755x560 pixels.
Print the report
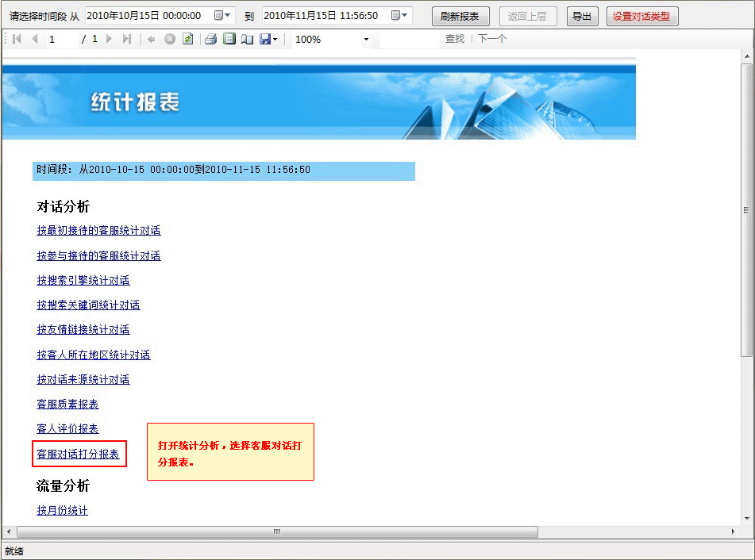[x=211, y=39]
